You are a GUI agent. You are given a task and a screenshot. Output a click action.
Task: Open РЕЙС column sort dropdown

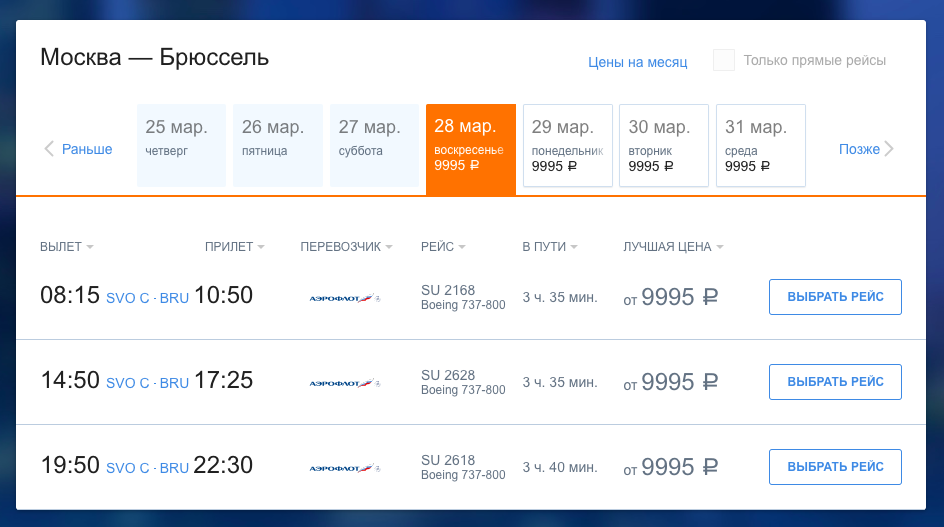click(443, 246)
